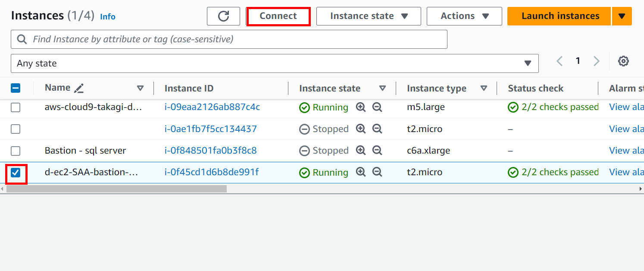
Task: Click zoom-out icon in d-ec2-SAA-bastion row
Action: coord(377,172)
